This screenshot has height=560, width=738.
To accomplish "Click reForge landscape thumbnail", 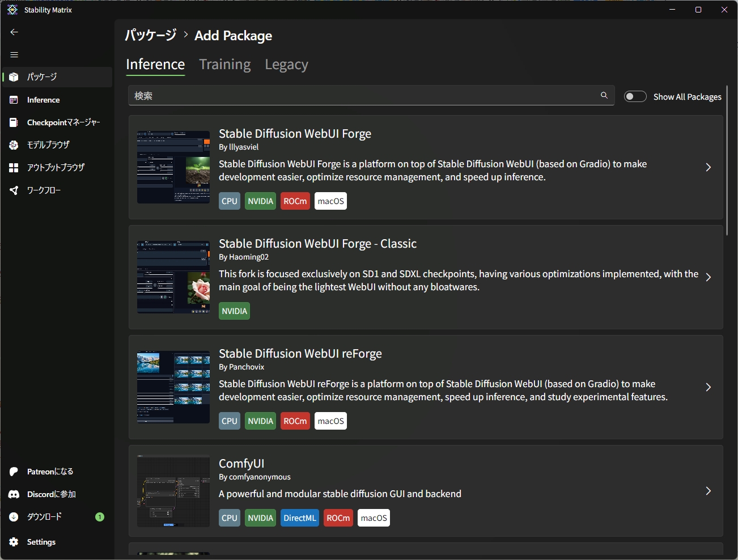I will [x=173, y=387].
